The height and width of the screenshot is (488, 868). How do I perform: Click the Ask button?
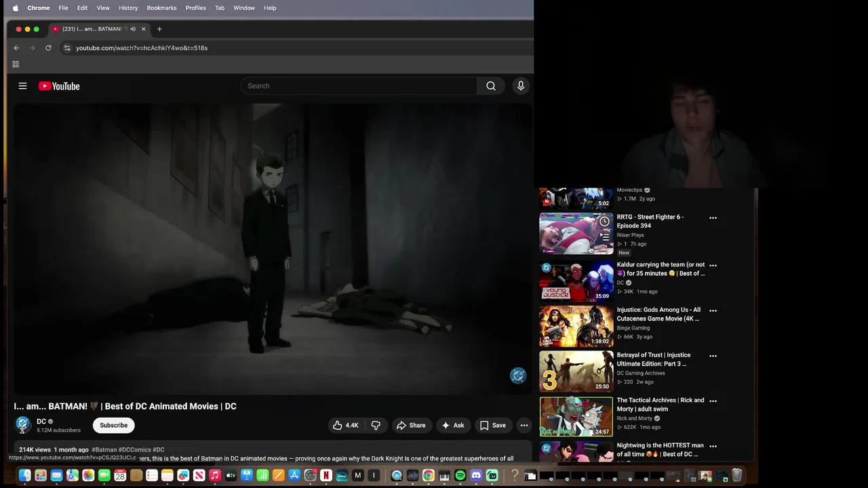click(453, 425)
